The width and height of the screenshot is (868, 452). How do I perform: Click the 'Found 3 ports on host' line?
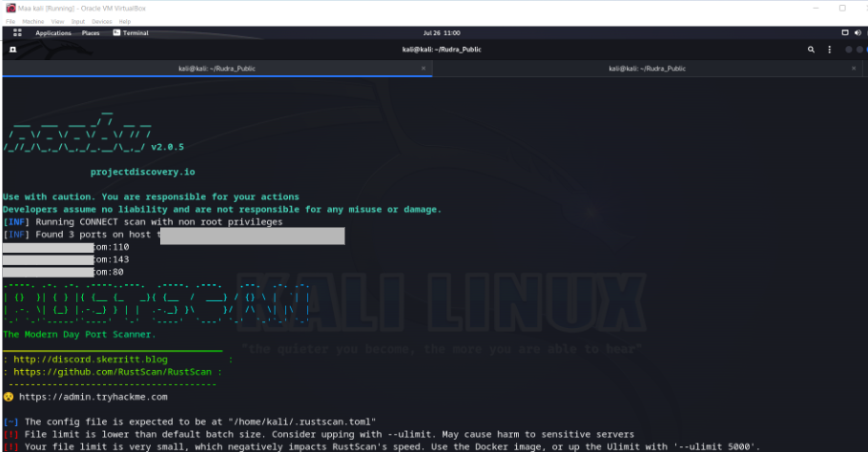174,235
